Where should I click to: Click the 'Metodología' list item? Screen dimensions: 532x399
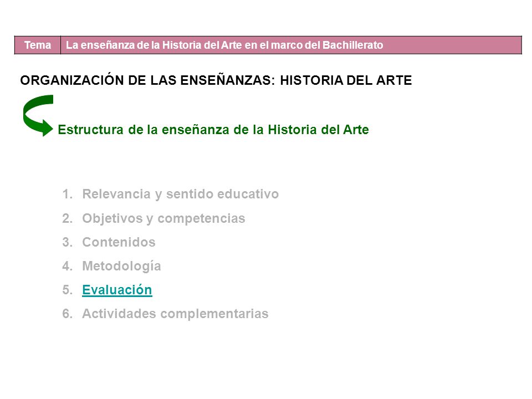pyautogui.click(x=121, y=267)
